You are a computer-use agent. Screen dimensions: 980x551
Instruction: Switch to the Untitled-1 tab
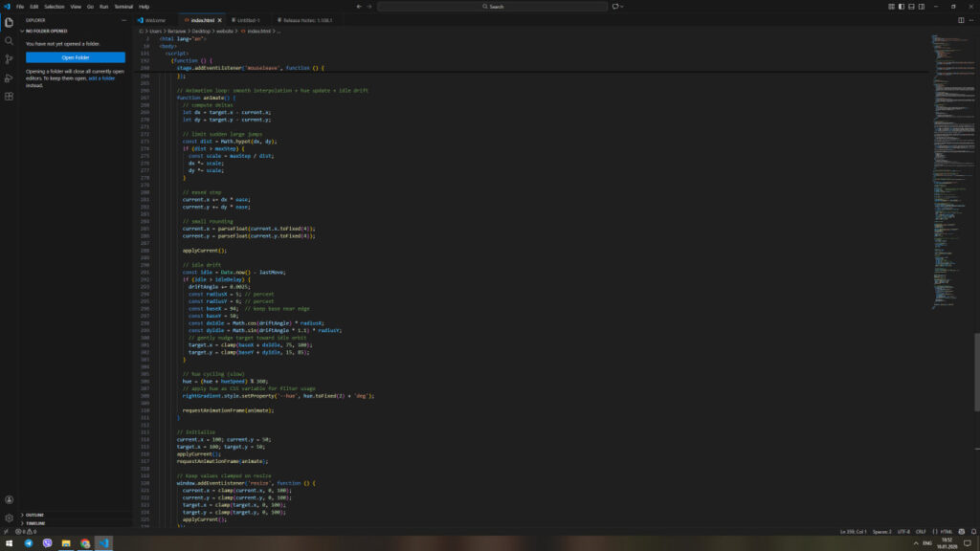[248, 20]
